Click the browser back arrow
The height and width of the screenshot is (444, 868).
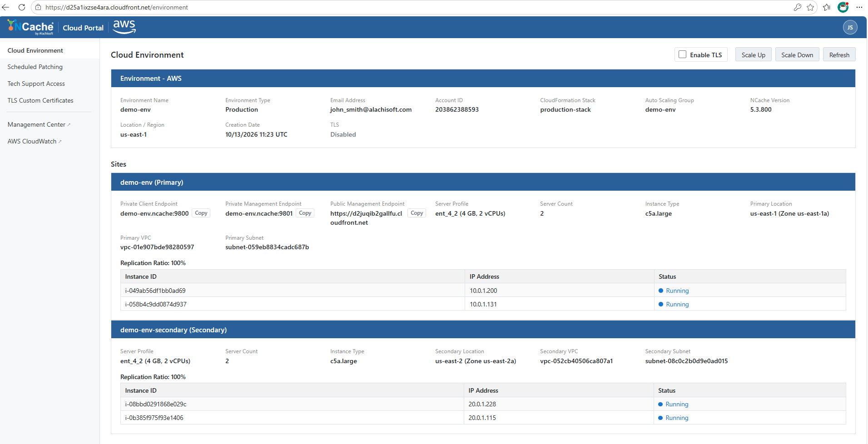[x=6, y=7]
